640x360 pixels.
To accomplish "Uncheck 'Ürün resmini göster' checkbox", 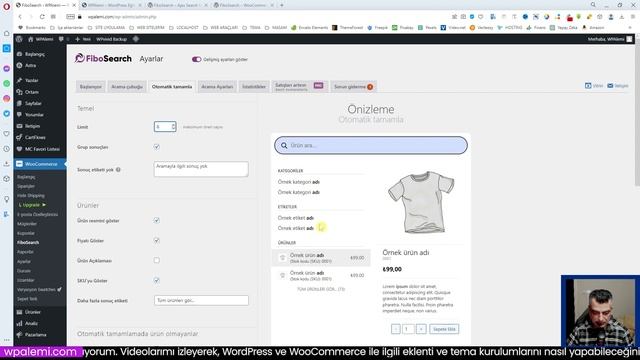I will (x=157, y=220).
